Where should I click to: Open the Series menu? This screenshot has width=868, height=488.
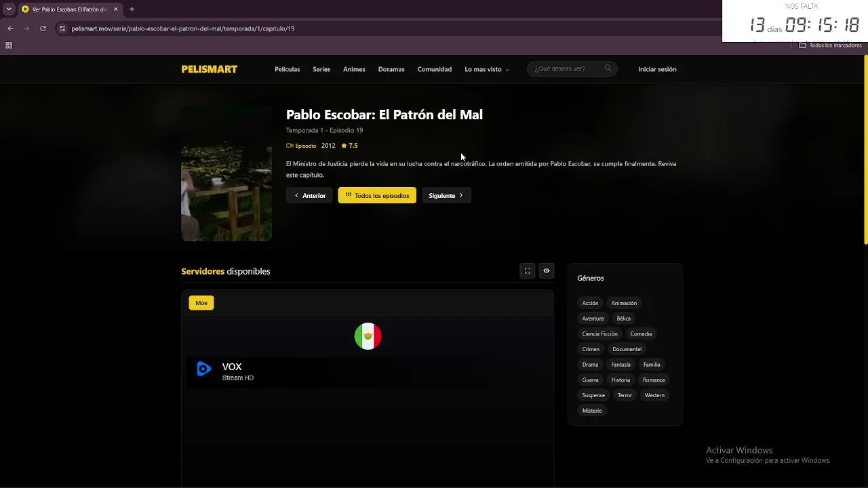321,69
